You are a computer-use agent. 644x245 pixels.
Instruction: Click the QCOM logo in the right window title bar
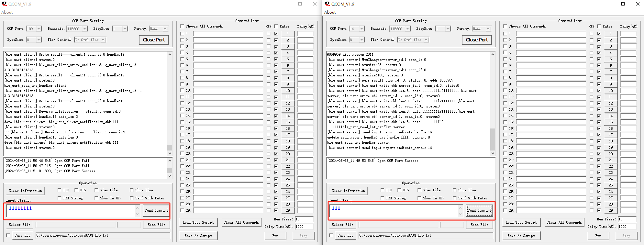[327, 4]
